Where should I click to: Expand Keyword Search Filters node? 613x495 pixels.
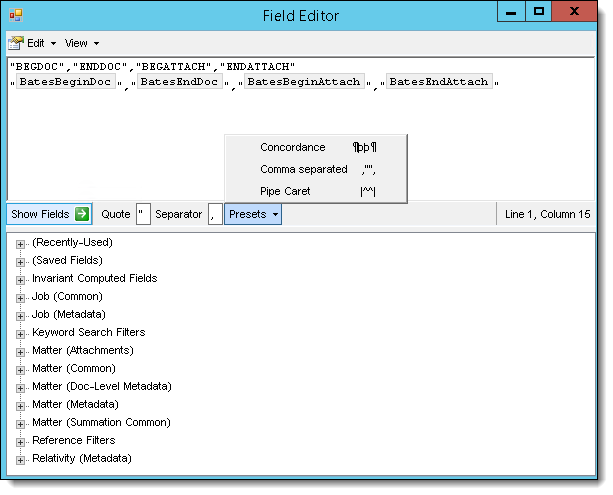tap(20, 334)
